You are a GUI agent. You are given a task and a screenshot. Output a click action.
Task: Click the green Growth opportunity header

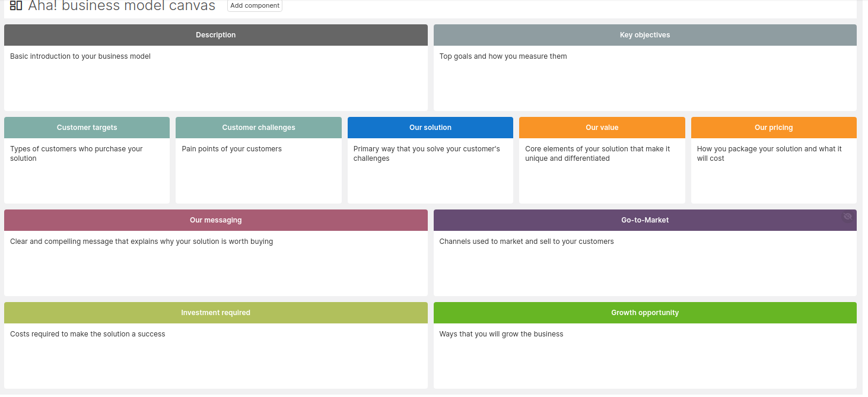pyautogui.click(x=645, y=313)
